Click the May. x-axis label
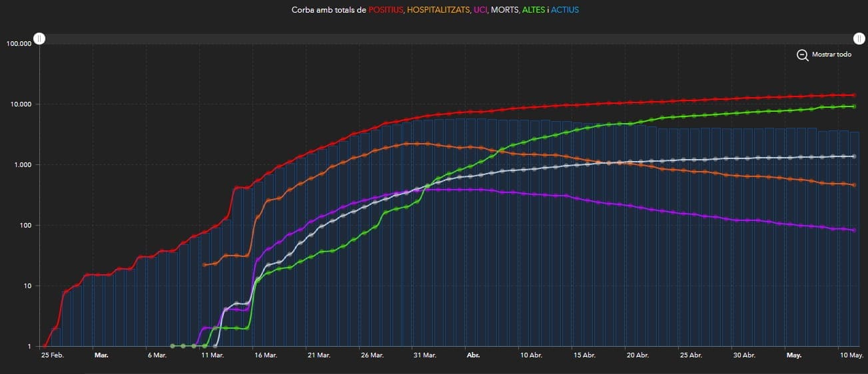 tap(793, 355)
